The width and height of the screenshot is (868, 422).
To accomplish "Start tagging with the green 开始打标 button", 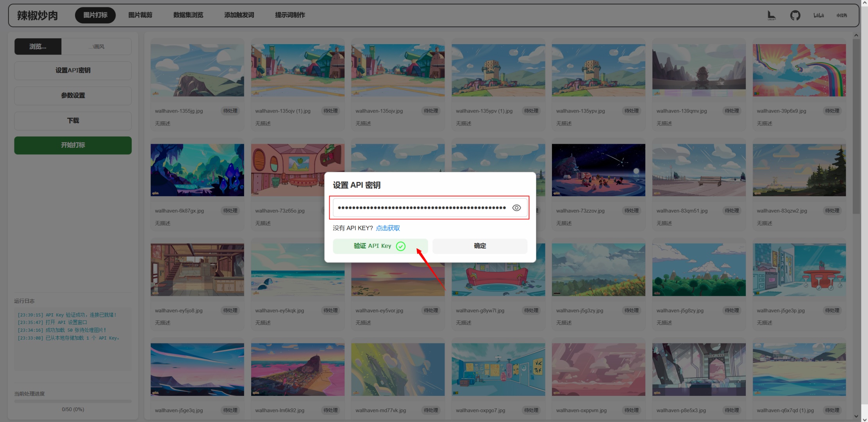I will [x=73, y=145].
